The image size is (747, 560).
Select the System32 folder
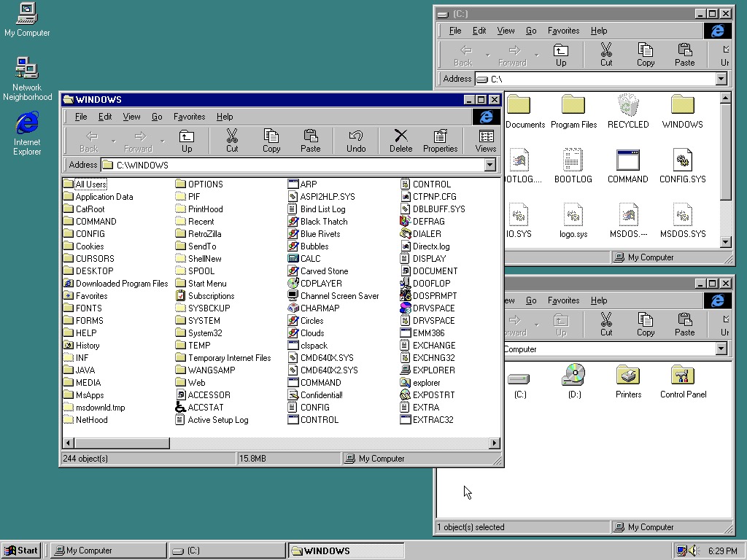[198, 332]
